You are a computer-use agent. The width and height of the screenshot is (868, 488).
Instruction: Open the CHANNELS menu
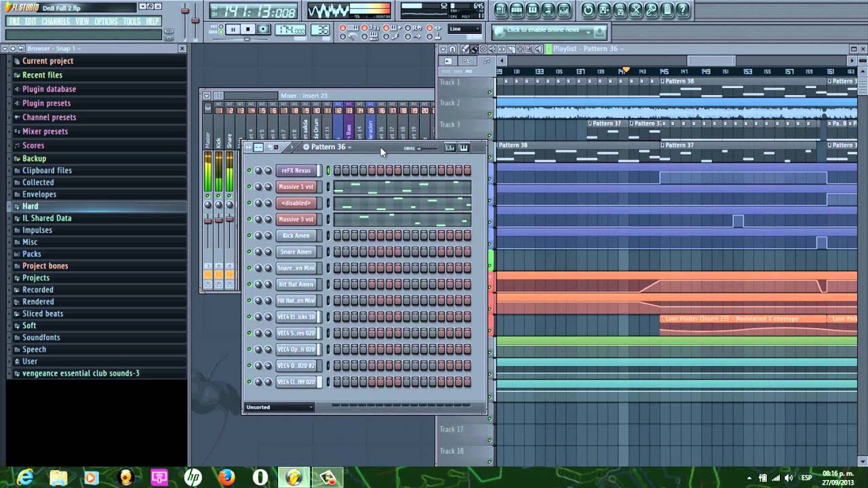tap(56, 22)
